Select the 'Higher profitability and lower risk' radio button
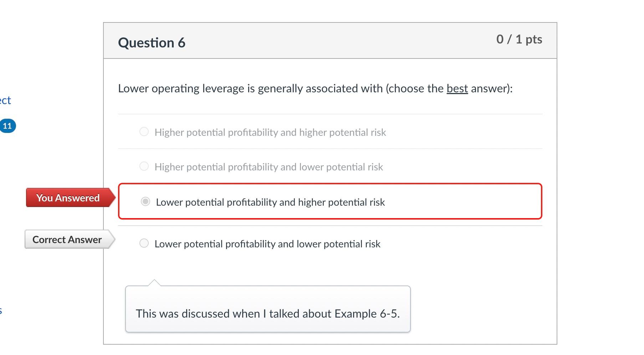The height and width of the screenshot is (355, 644). 144,166
